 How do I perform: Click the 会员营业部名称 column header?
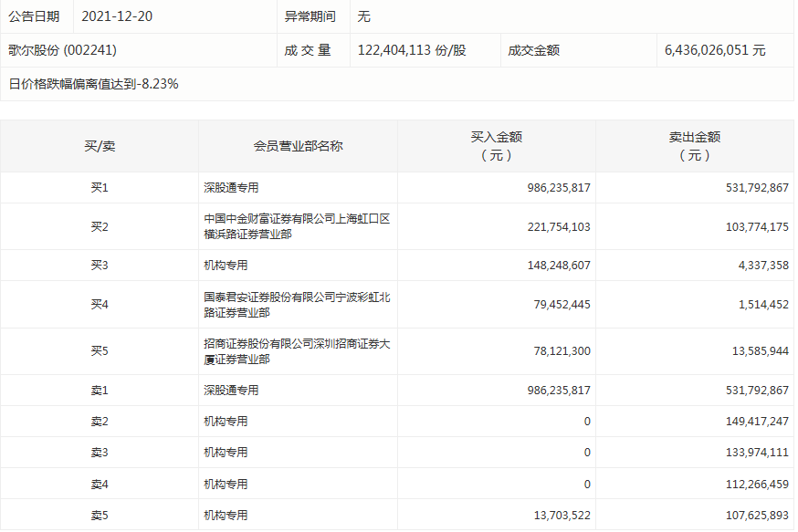(298, 146)
